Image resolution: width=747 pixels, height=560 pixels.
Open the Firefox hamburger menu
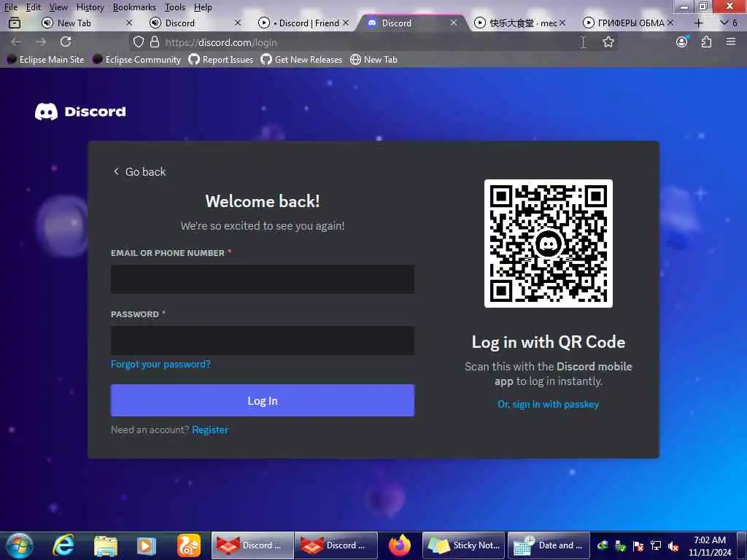(x=731, y=42)
